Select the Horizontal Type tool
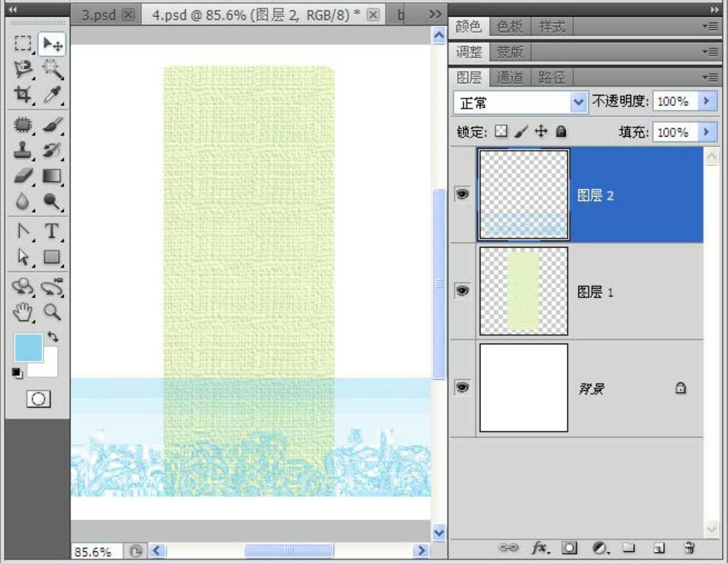Screen dimensions: 728x563 [52, 231]
